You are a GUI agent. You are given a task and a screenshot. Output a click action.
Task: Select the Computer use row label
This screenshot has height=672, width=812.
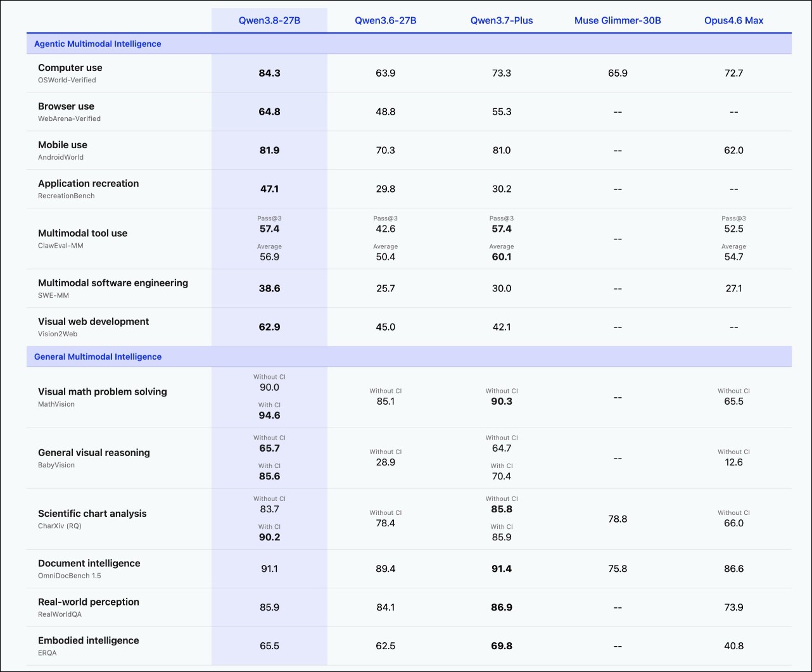coord(70,68)
